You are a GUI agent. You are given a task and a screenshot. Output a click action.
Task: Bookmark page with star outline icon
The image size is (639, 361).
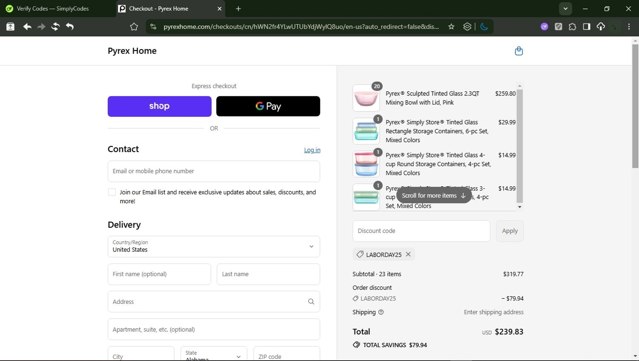134,26
